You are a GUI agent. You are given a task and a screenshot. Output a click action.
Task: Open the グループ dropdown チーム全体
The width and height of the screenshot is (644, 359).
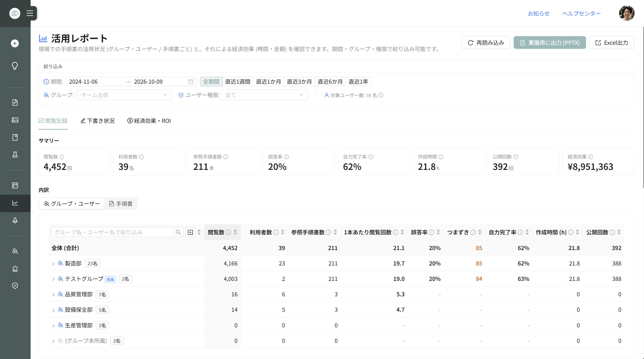click(x=124, y=95)
